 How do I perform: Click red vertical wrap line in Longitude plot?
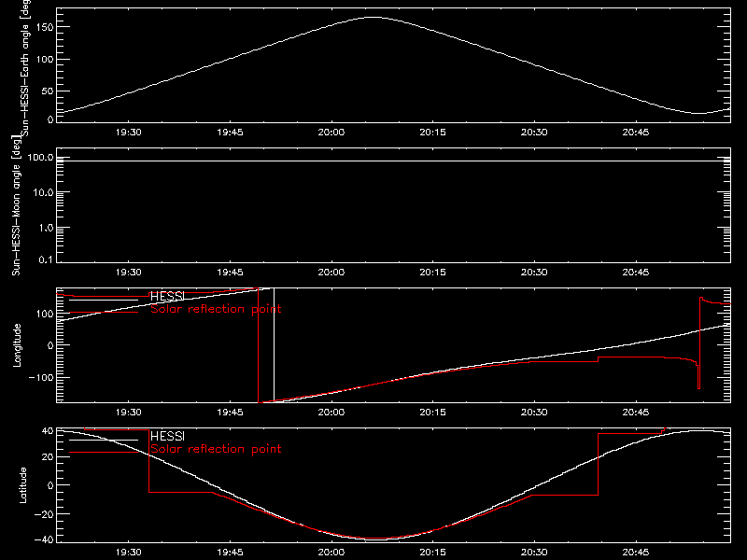(x=259, y=345)
